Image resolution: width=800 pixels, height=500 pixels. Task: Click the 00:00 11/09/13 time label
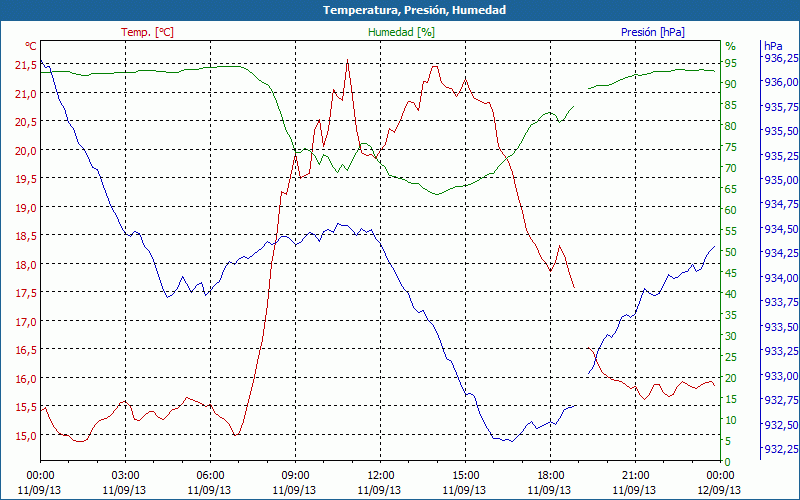(x=40, y=483)
